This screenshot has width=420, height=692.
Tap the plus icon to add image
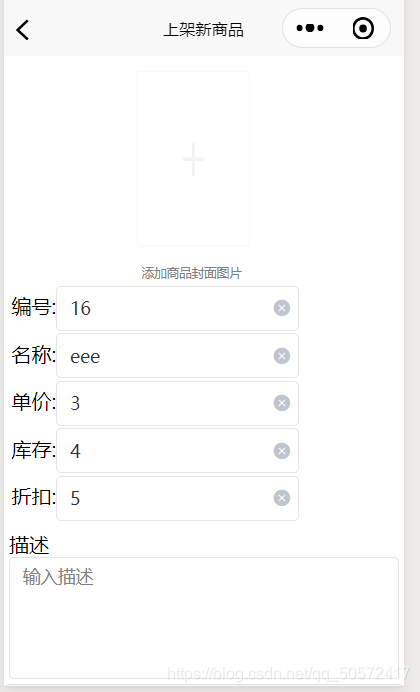193,159
